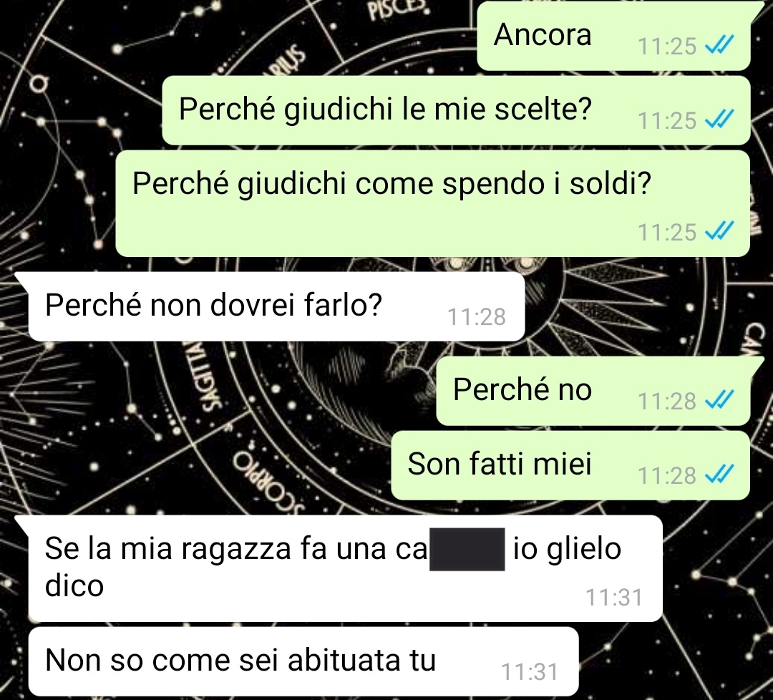Tap the read checkmarks on the 'Ancora' message
The height and width of the screenshot is (700, 773).
pos(719,45)
